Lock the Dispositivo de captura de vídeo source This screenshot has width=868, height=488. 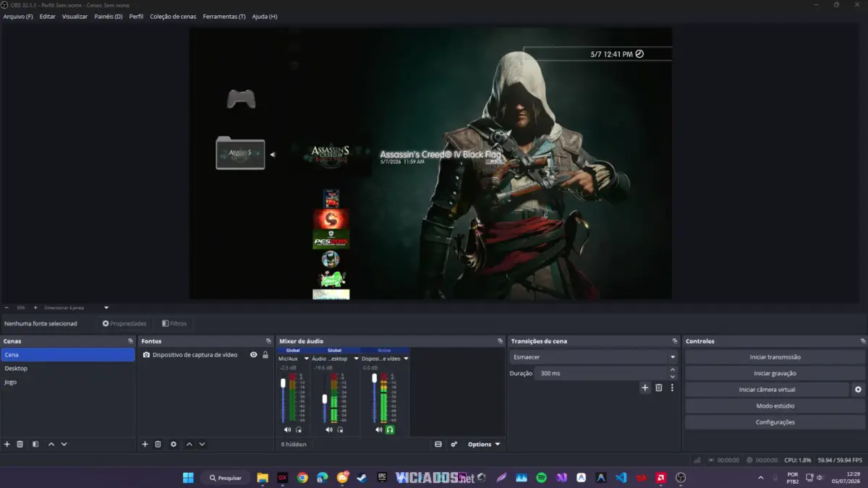point(265,355)
